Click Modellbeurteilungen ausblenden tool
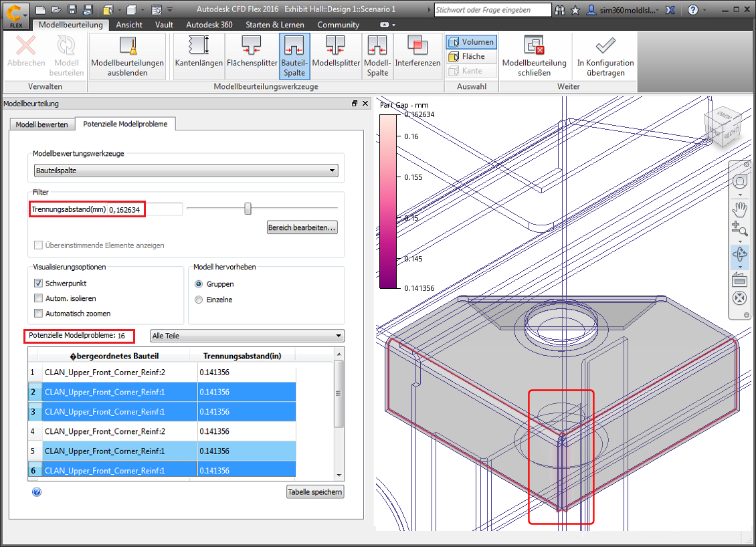 click(128, 56)
